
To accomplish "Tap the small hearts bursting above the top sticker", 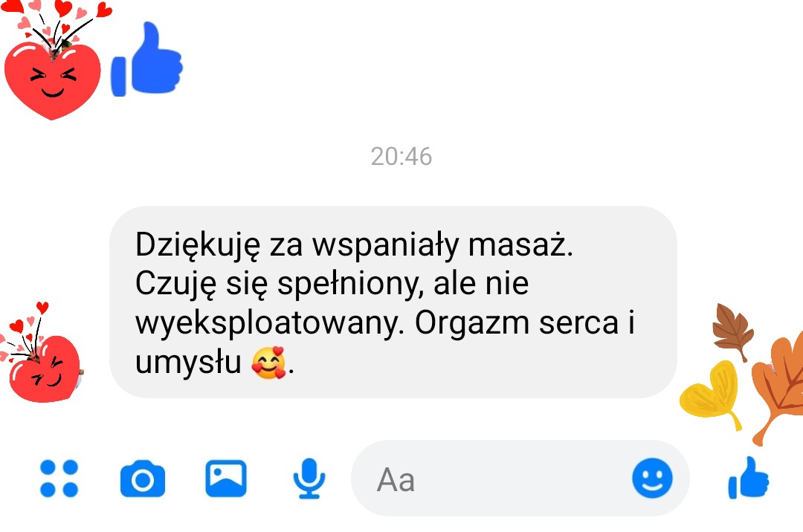I will [x=57, y=21].
